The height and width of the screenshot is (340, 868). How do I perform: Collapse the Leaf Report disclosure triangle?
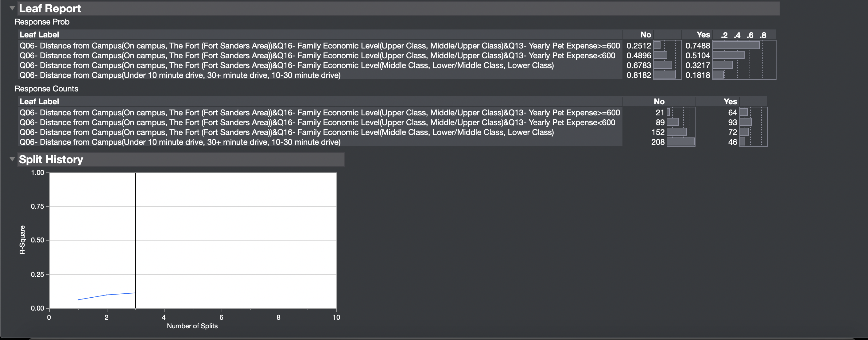[12, 8]
